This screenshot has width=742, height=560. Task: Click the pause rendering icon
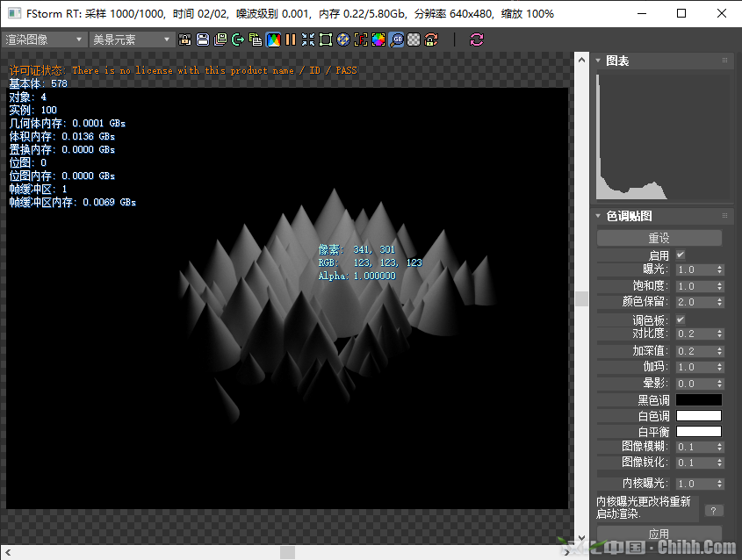point(291,39)
